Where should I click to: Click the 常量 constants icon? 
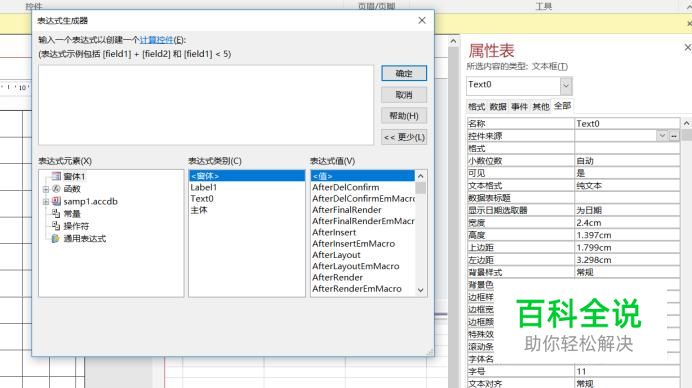56,213
